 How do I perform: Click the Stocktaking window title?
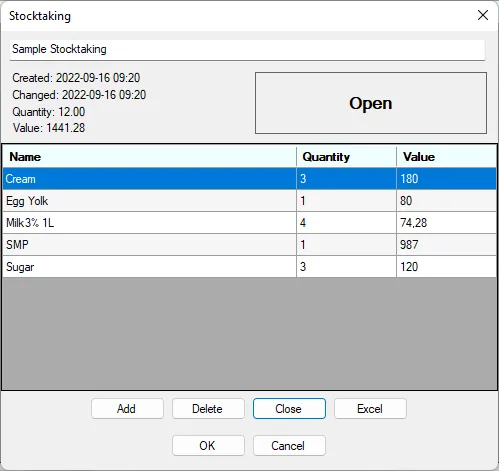[x=40, y=16]
